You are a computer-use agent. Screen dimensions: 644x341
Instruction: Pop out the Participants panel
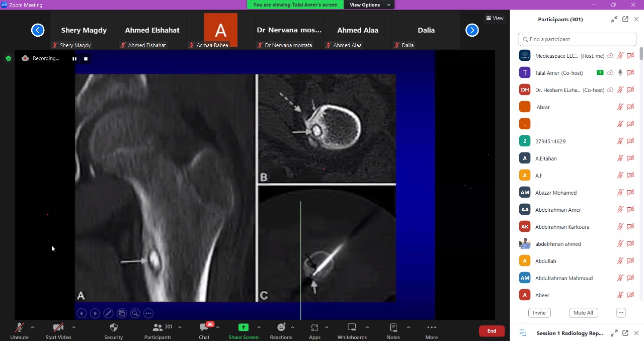click(x=625, y=19)
